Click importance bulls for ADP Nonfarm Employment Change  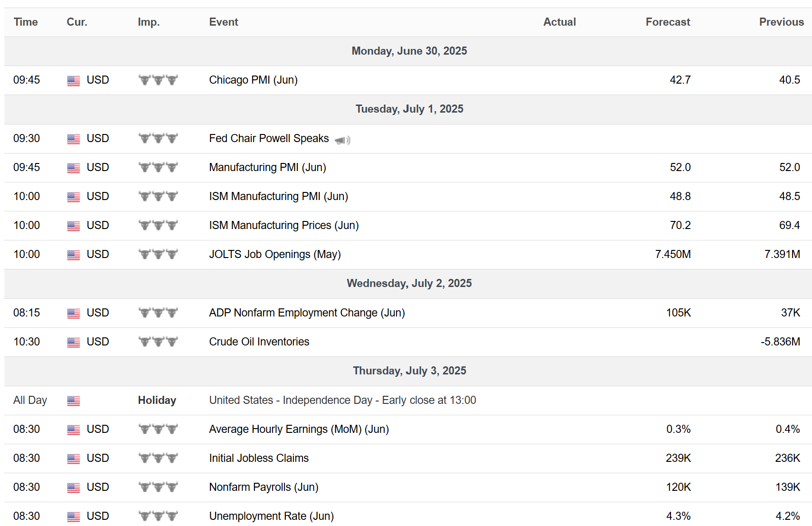point(158,313)
